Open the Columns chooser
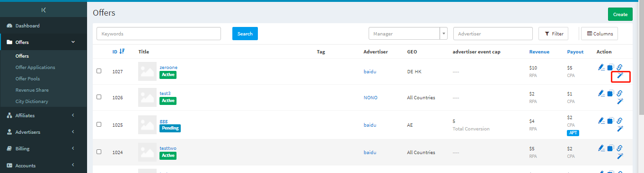Viewport: 644px width, 173px height. point(599,34)
